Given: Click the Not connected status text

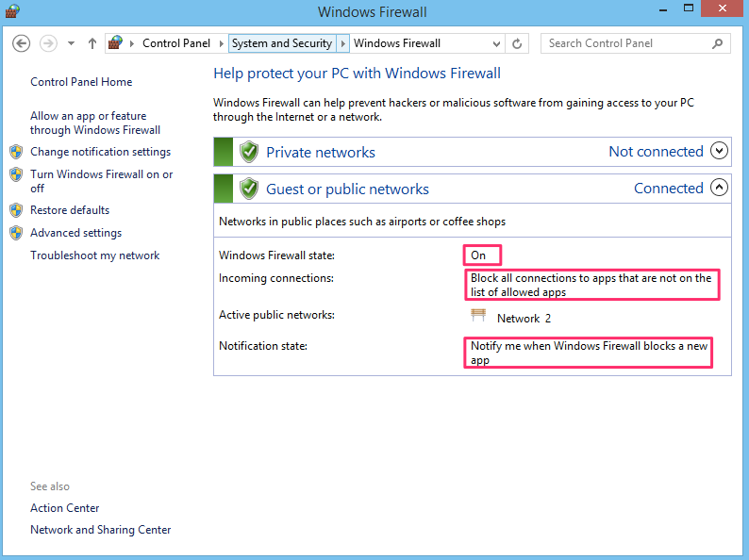Looking at the screenshot, I should coord(656,152).
